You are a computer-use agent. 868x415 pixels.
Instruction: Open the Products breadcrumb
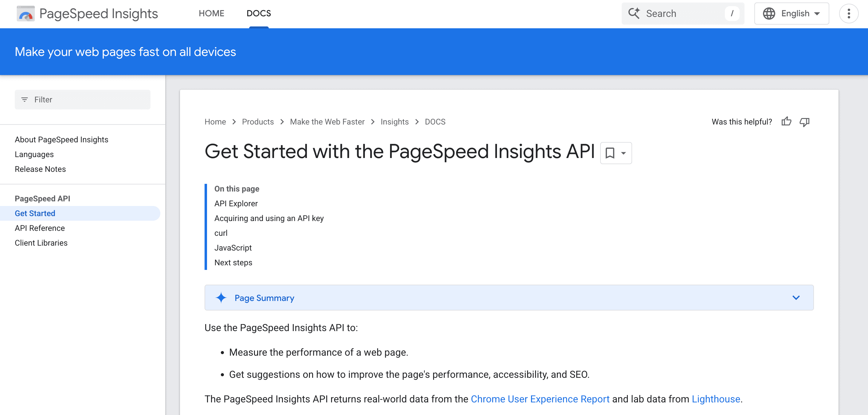click(258, 122)
